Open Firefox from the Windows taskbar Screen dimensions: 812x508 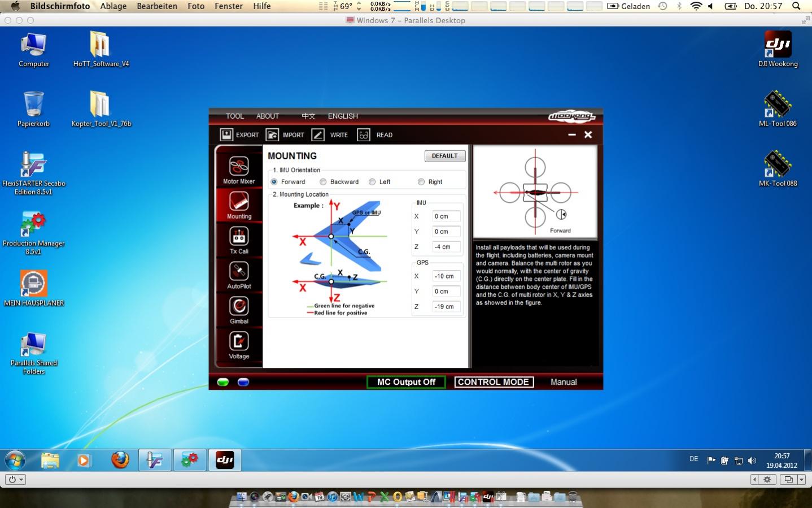point(120,461)
